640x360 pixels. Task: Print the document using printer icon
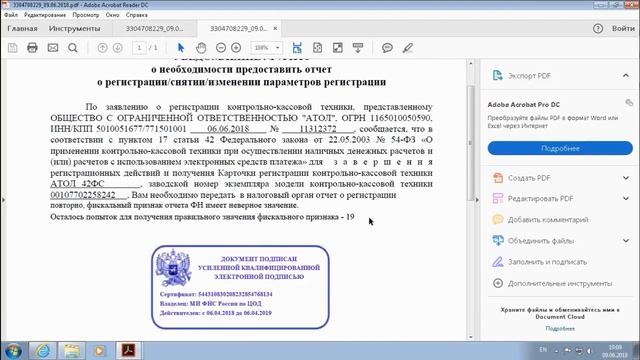pos(32,48)
